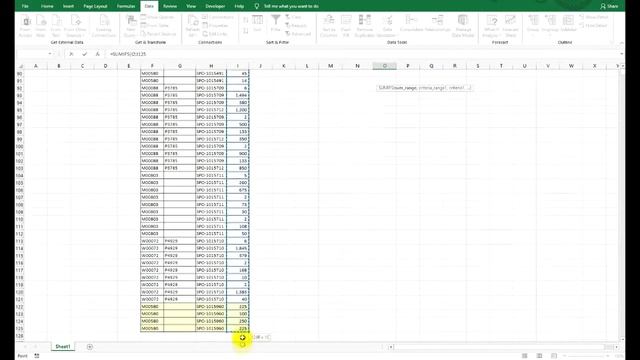
Task: Confirm formula with checkmark icon
Action: pyautogui.click(x=84, y=54)
